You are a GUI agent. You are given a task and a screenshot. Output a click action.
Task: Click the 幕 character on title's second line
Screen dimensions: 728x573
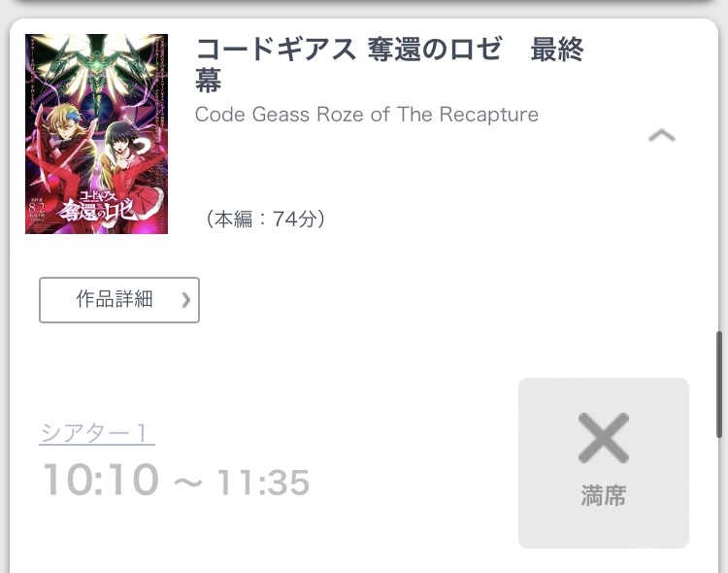click(x=208, y=81)
